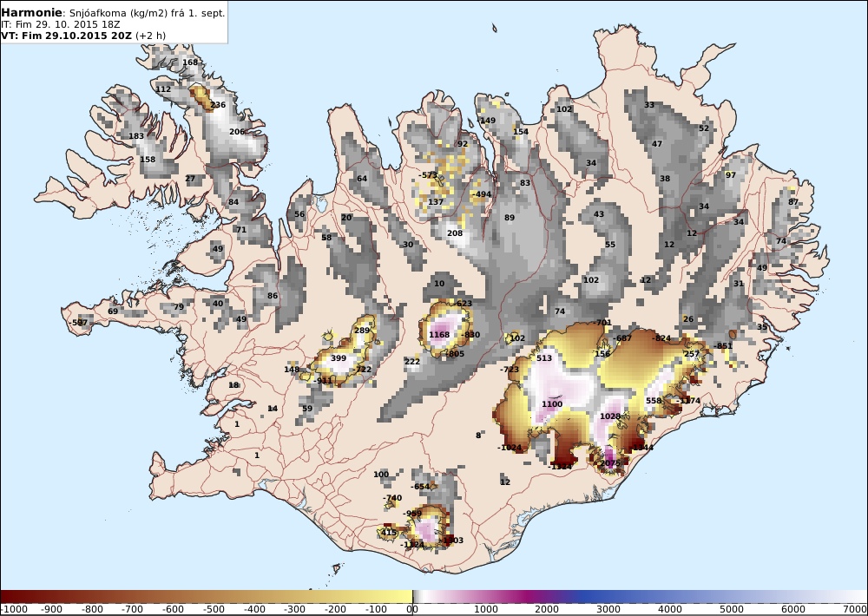Image resolution: width=868 pixels, height=616 pixels.
Task: Click the 236 value in the Westfjords
Action: coord(218,105)
